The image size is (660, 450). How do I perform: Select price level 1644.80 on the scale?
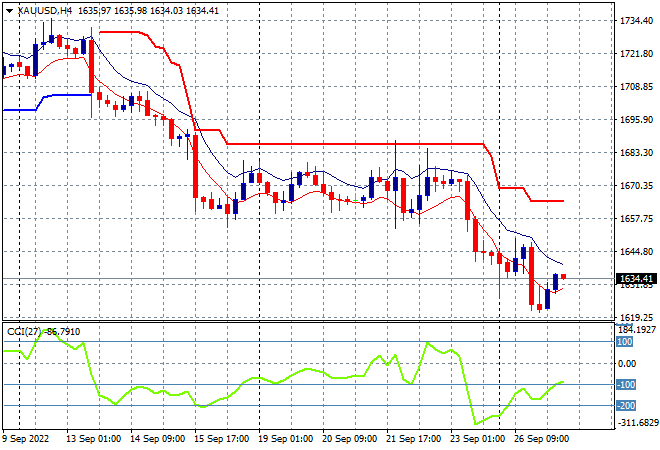point(637,252)
